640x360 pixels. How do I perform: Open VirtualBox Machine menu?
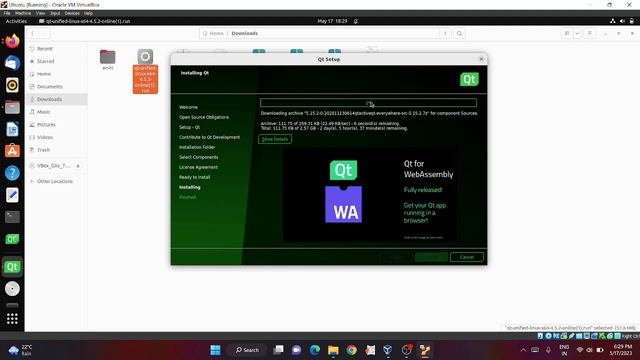point(23,13)
